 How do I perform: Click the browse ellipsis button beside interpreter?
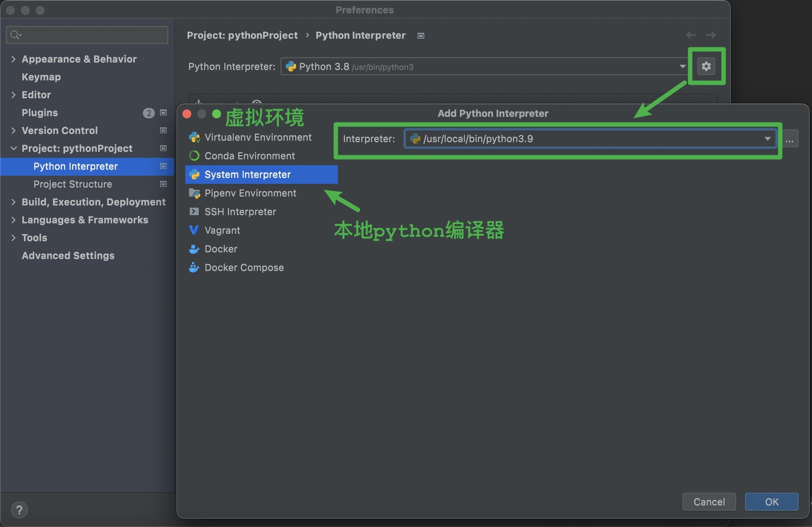tap(790, 139)
